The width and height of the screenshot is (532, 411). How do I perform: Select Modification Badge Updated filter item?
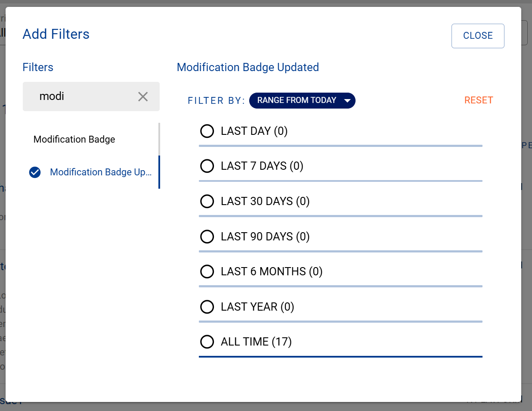pyautogui.click(x=101, y=172)
